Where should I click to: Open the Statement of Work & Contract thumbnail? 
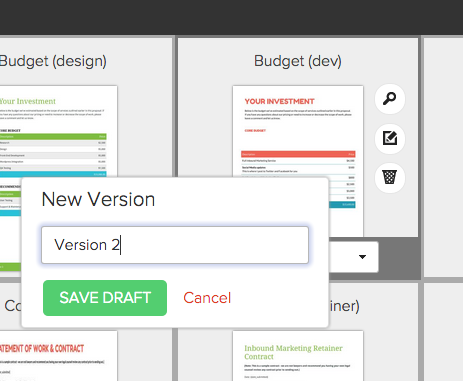pos(58,356)
